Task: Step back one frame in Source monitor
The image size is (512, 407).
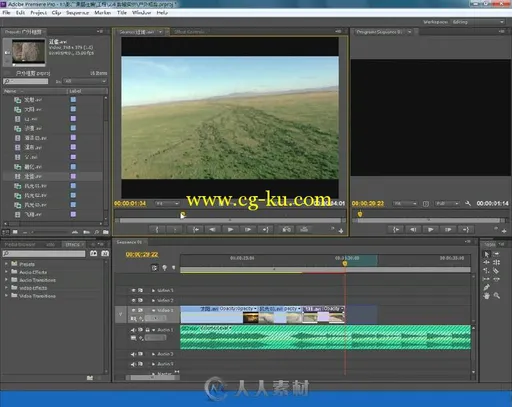Action: click(x=212, y=229)
